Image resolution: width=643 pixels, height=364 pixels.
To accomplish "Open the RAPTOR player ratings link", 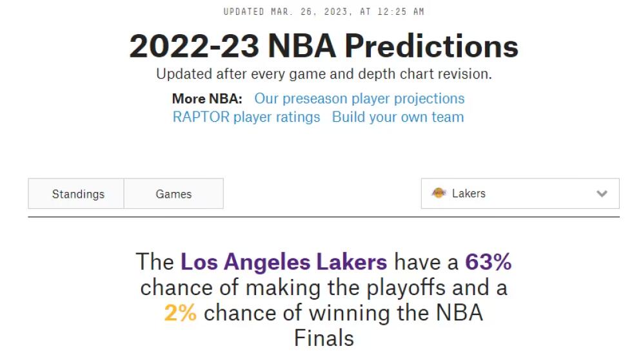I will 246,117.
